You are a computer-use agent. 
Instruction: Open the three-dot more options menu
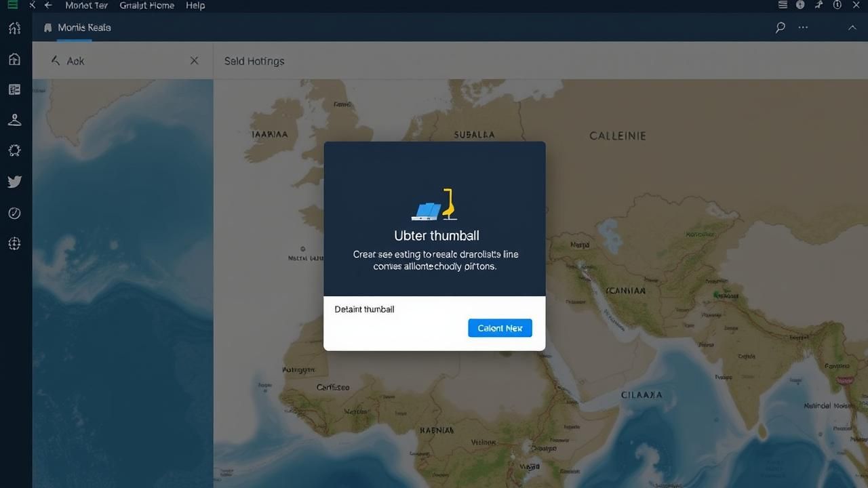(804, 28)
